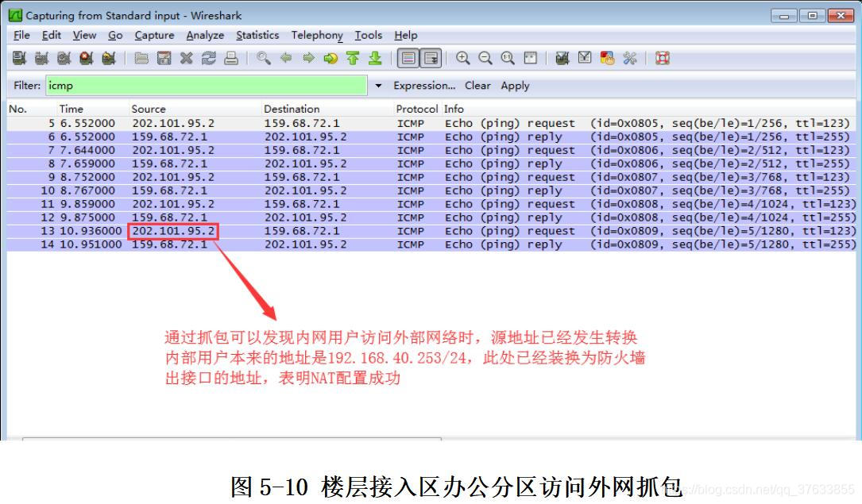Expand the filter history dropdown arrow
Viewport: 862px width, 504px height.
coord(378,86)
